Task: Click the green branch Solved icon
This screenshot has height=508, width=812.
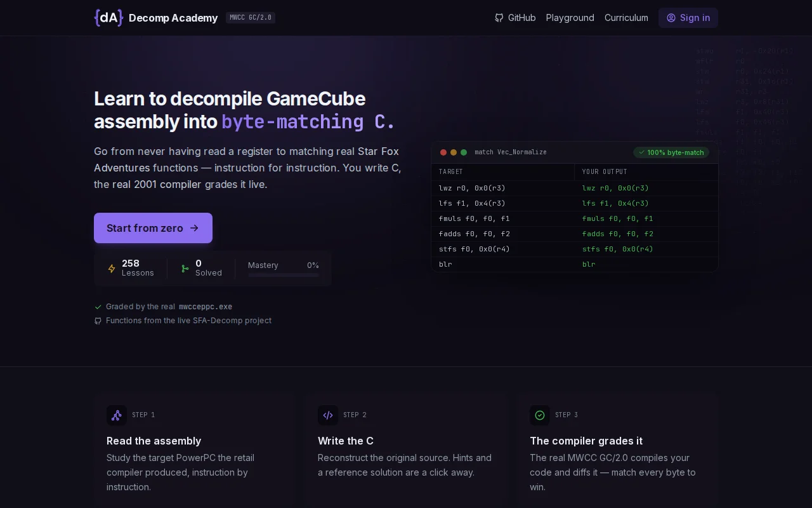Action: coord(185,269)
